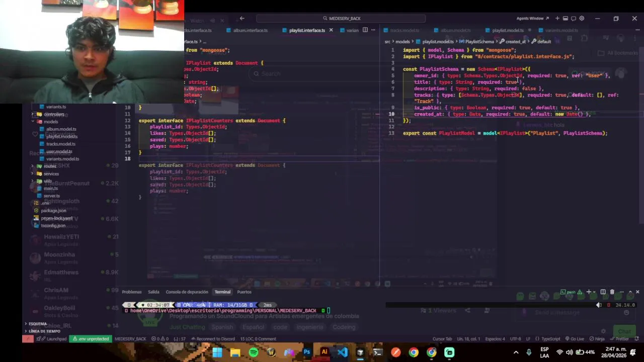Viewport: 644px width, 362px height.
Task: Open the errors and warnings count
Action: tap(160, 339)
